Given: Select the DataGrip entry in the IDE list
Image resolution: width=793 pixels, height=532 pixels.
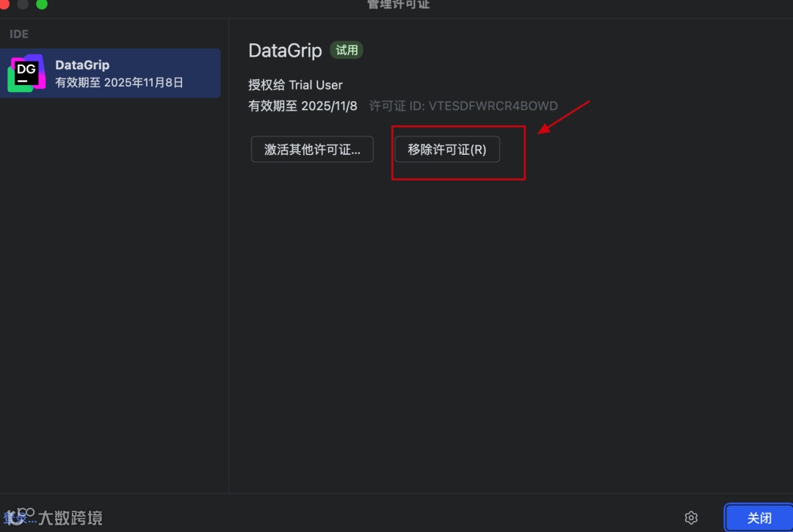Looking at the screenshot, I should point(110,73).
